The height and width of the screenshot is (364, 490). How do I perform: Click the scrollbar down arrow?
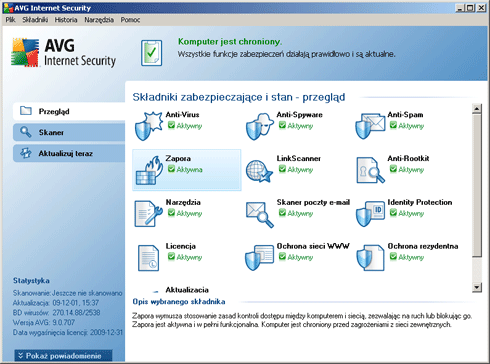(477, 287)
